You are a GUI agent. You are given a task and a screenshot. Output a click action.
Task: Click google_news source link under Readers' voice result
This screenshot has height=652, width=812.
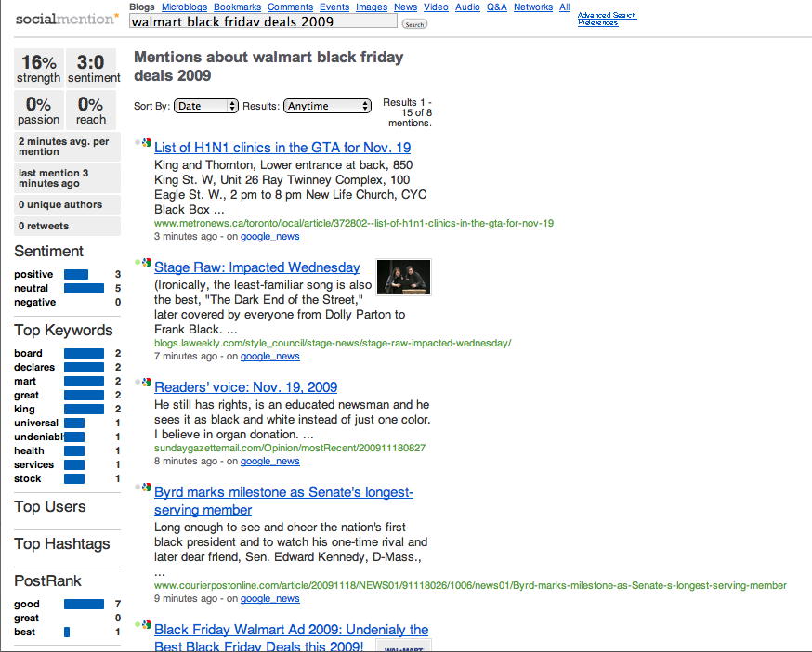[x=269, y=462]
